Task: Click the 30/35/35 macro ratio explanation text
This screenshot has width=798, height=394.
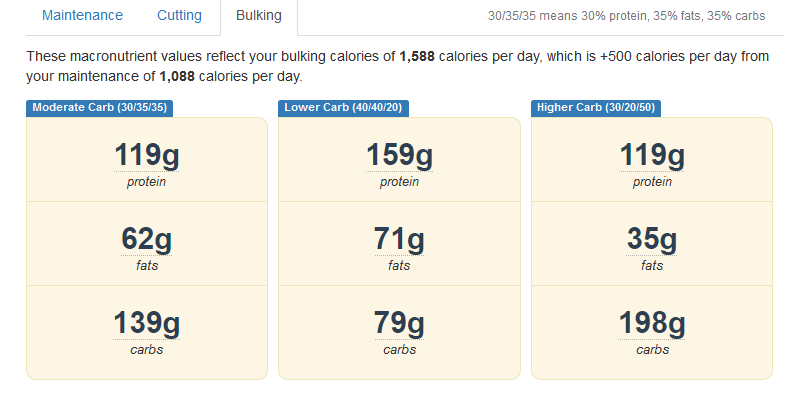Action: [626, 16]
